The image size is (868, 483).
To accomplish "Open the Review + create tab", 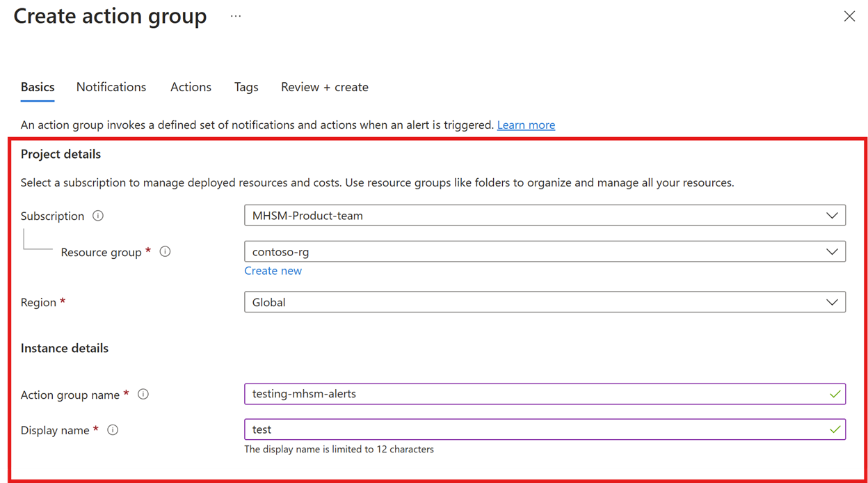I will 325,87.
